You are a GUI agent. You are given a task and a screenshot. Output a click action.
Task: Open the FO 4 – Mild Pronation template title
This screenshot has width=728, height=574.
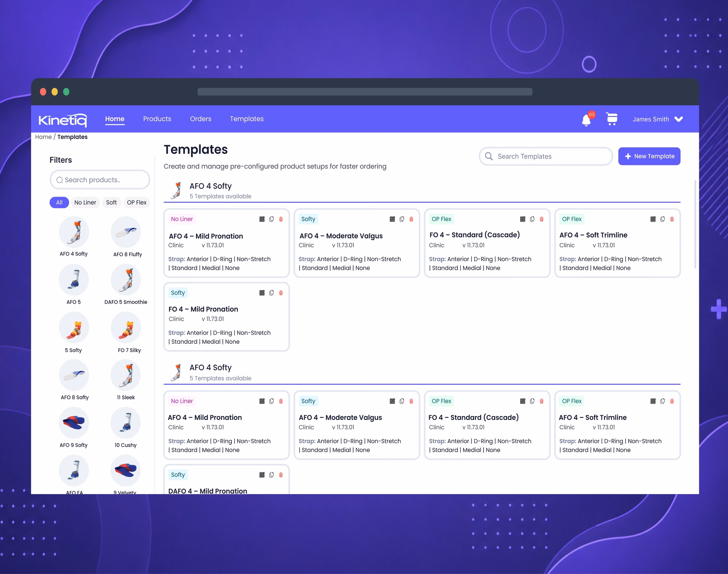(203, 309)
